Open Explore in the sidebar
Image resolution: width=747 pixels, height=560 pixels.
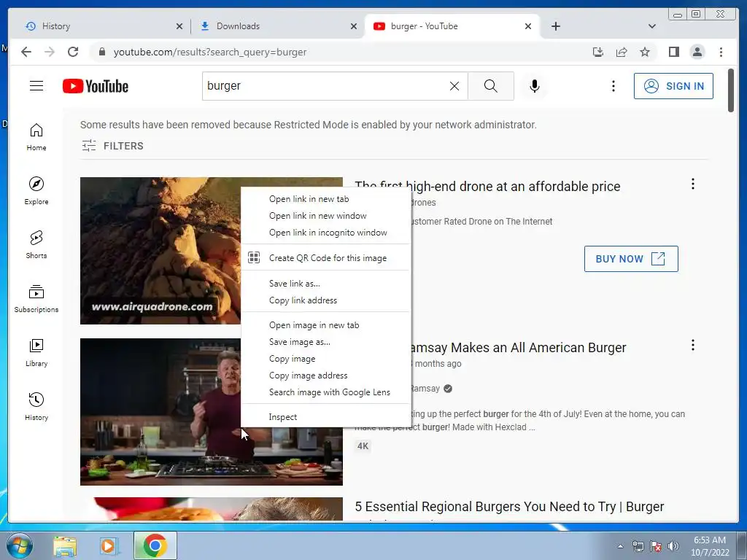click(x=36, y=190)
